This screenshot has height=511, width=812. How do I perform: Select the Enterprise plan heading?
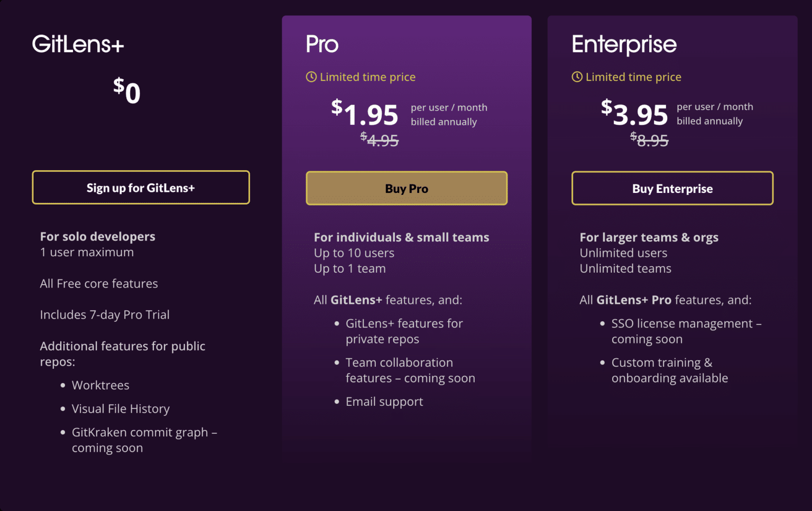(624, 45)
